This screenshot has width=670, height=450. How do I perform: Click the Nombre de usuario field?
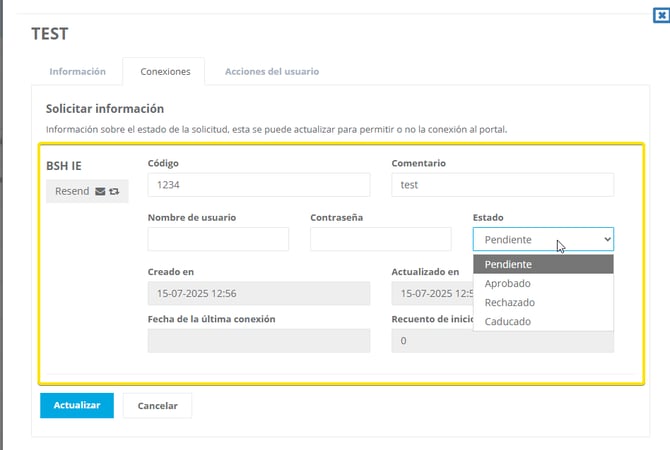(218, 239)
